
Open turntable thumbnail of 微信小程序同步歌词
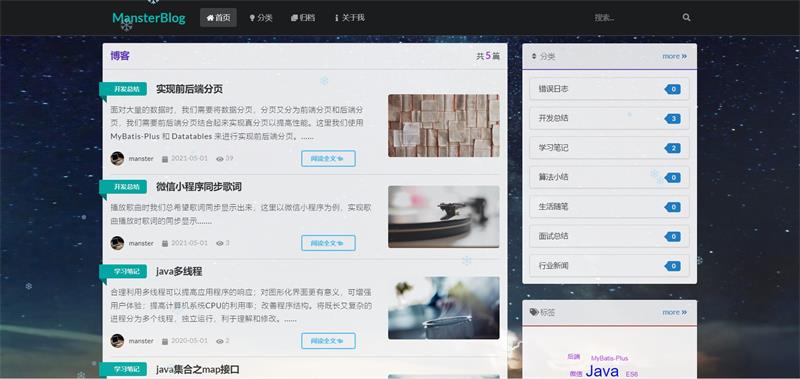click(x=443, y=217)
